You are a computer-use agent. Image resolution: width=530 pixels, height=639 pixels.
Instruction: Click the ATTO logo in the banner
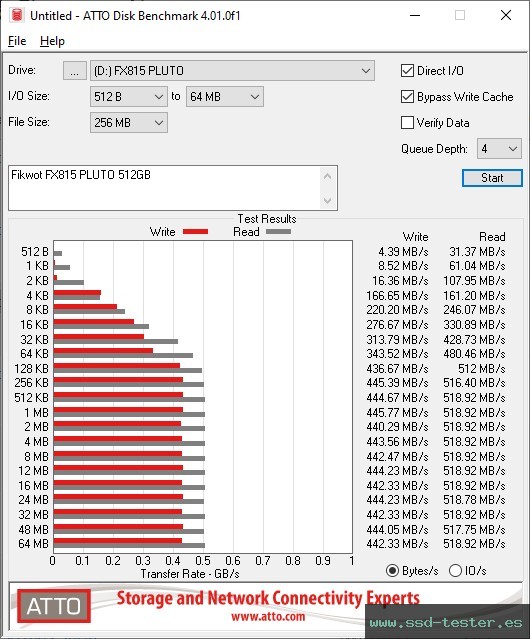pos(54,606)
